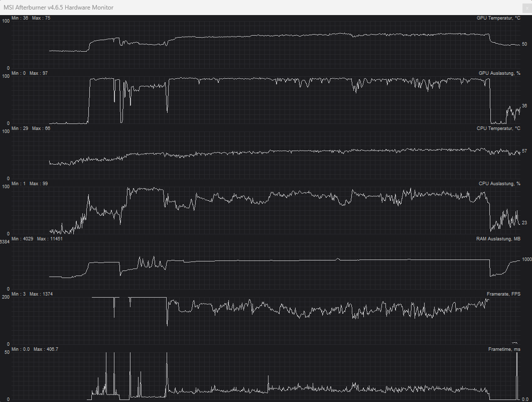Select the 'CPU Temperatur, °C' graph label
Screen dimensions: 532x402
(x=498, y=128)
